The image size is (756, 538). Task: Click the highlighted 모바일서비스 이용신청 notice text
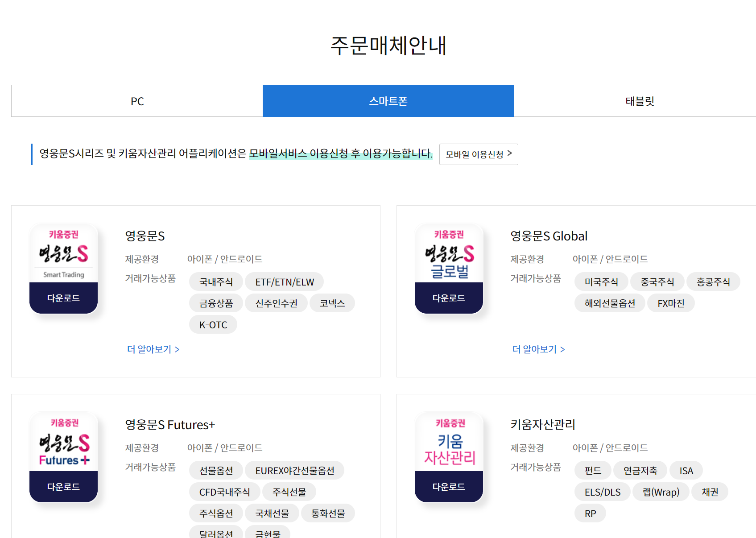[x=341, y=153]
